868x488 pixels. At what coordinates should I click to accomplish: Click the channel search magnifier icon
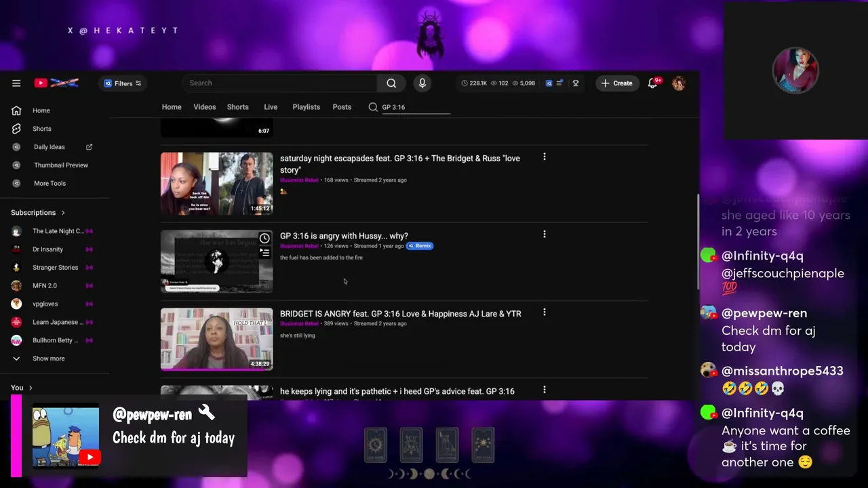[x=373, y=107]
